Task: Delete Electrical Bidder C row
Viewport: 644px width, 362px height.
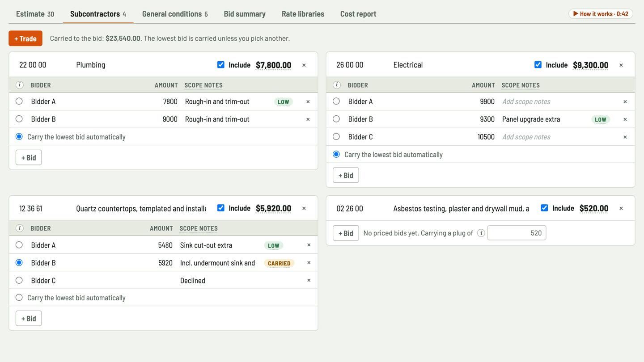Action: (x=625, y=137)
